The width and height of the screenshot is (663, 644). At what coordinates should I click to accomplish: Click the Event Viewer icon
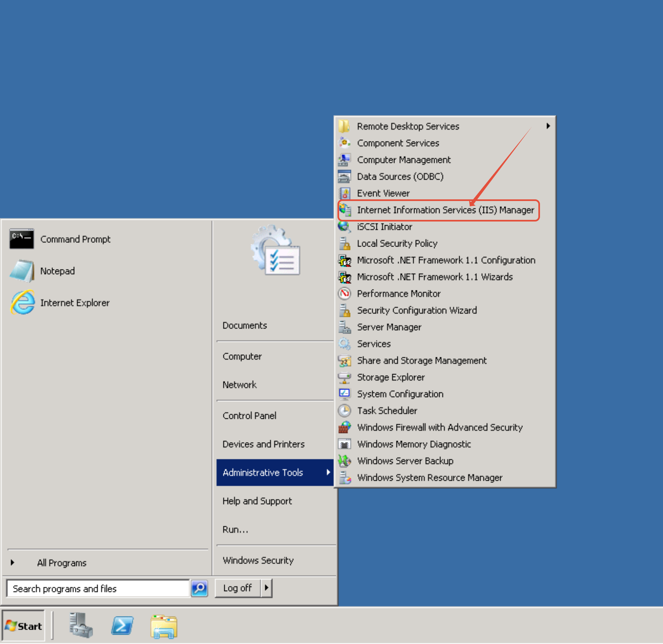click(344, 193)
